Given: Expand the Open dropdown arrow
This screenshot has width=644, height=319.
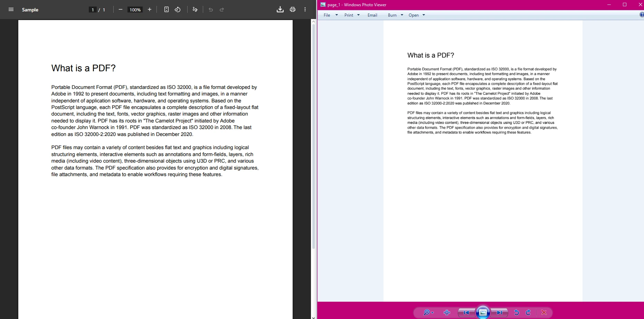Looking at the screenshot, I should pos(423,15).
